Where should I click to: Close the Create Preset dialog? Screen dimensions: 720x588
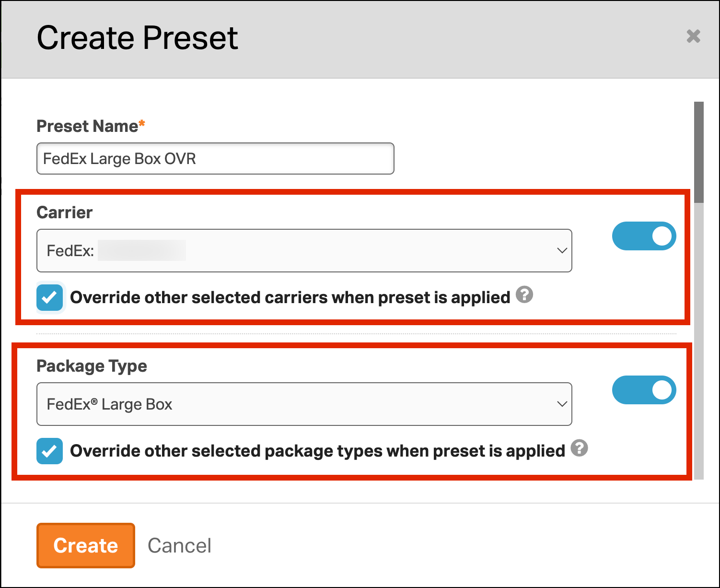(693, 36)
